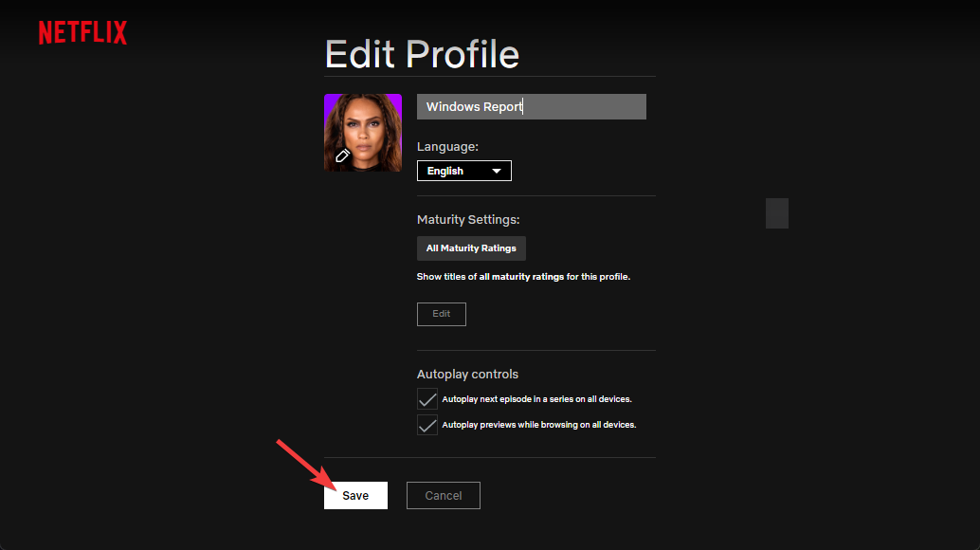Click the All Maturity Ratings badge
The height and width of the screenshot is (550, 980).
[471, 248]
